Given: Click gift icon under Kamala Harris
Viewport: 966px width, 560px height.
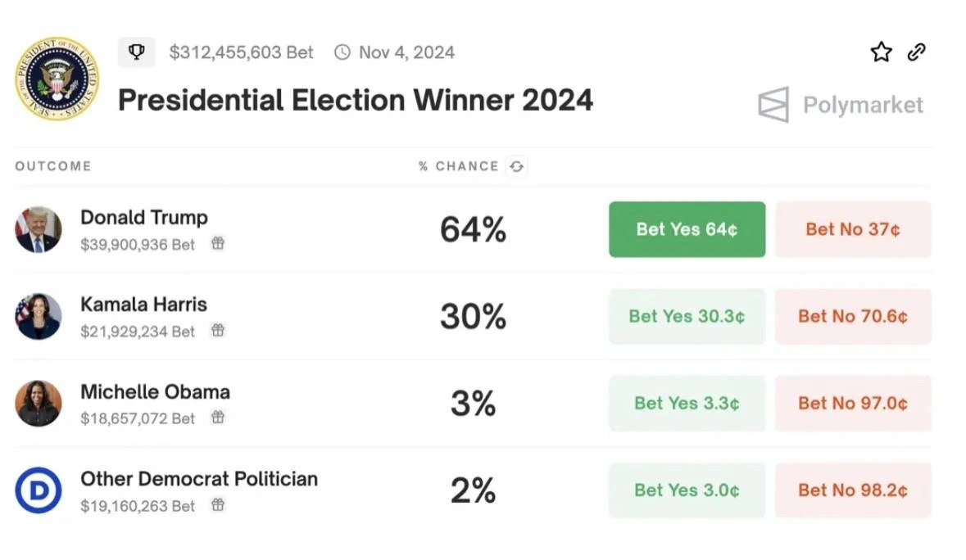Looking at the screenshot, I should (x=218, y=331).
